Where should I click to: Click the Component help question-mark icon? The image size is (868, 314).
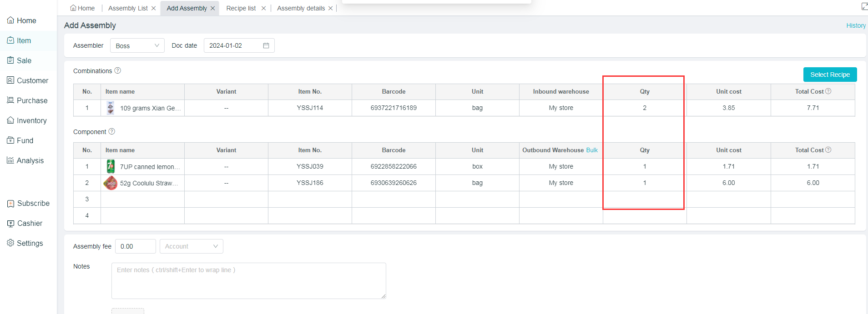[112, 131]
